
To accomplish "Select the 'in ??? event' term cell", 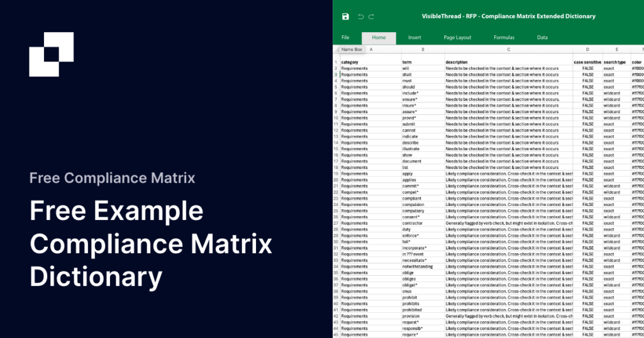I will coord(423,254).
